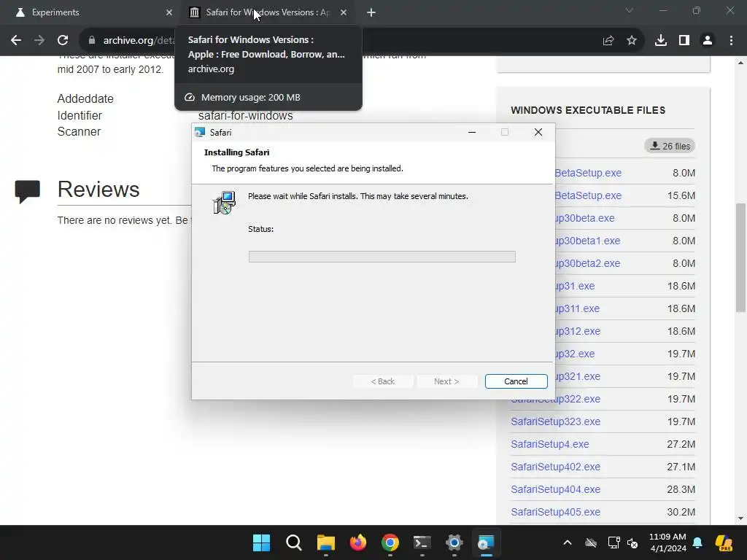Screen dimensions: 747x560
Task: Click the padlock site info icon
Action: pos(92,41)
